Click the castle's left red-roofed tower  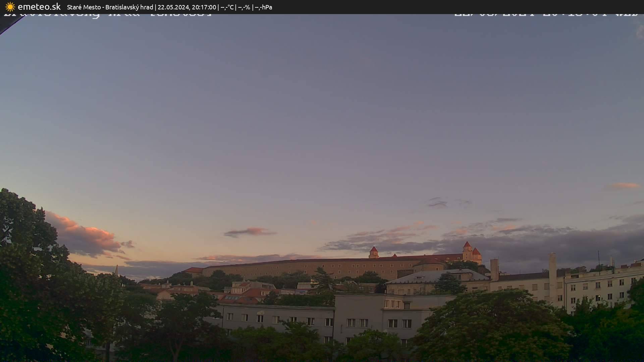coord(373,252)
